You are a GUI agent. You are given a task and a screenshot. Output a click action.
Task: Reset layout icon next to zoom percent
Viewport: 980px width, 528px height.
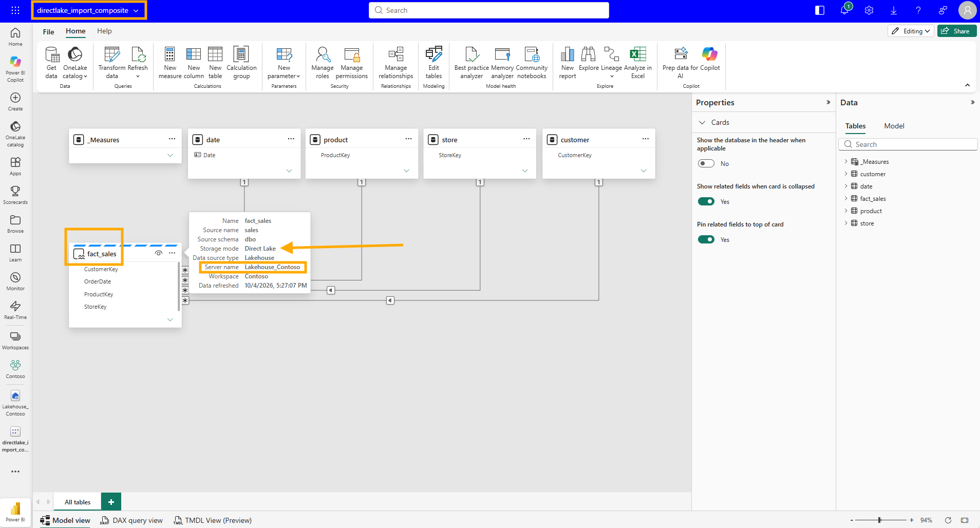[x=948, y=520]
